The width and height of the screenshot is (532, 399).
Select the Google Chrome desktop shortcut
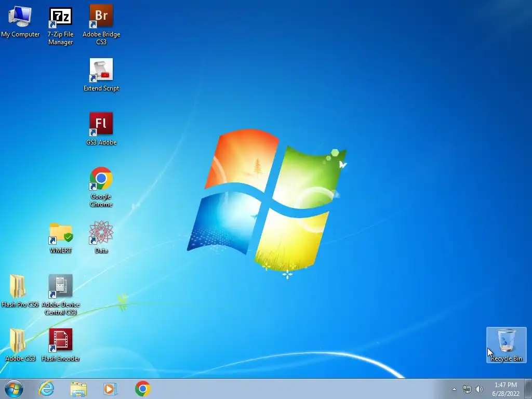point(101,187)
